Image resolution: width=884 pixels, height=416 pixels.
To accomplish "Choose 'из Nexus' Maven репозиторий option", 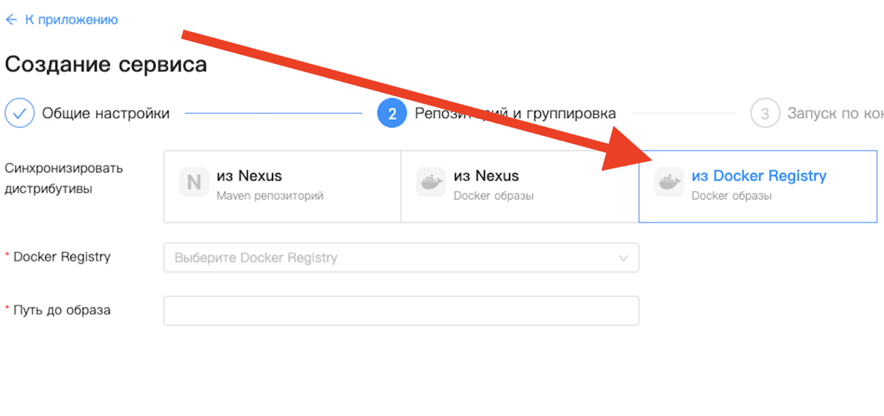I will tap(281, 185).
